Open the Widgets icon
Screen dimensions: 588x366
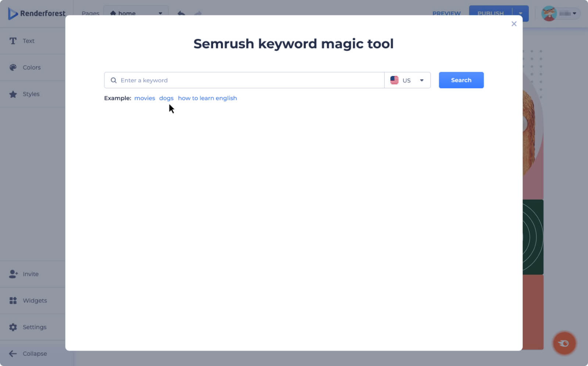click(x=13, y=301)
